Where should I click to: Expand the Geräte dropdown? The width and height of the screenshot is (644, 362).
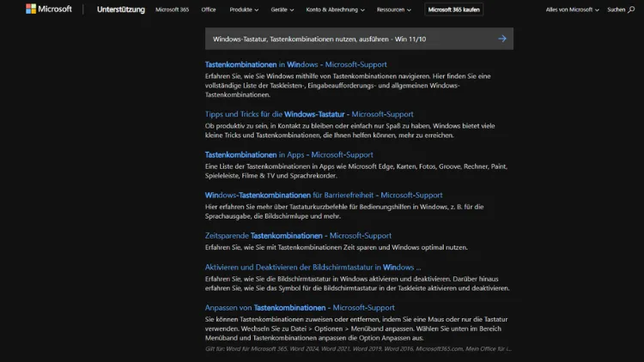tap(283, 9)
